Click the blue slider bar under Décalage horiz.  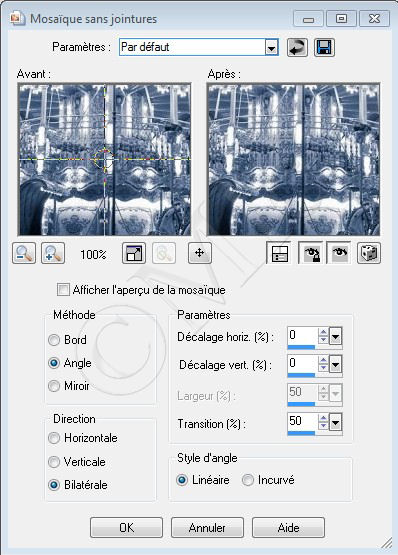coord(301,347)
